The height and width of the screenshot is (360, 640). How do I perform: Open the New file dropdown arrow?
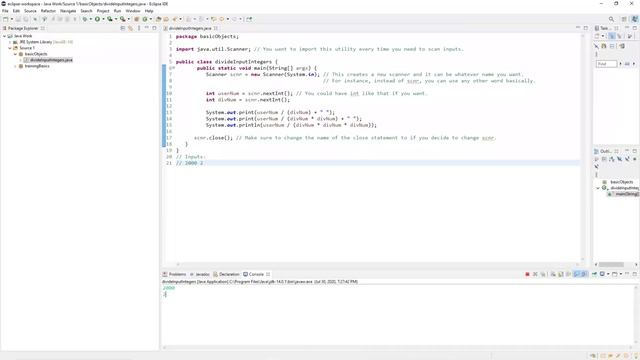click(11, 19)
